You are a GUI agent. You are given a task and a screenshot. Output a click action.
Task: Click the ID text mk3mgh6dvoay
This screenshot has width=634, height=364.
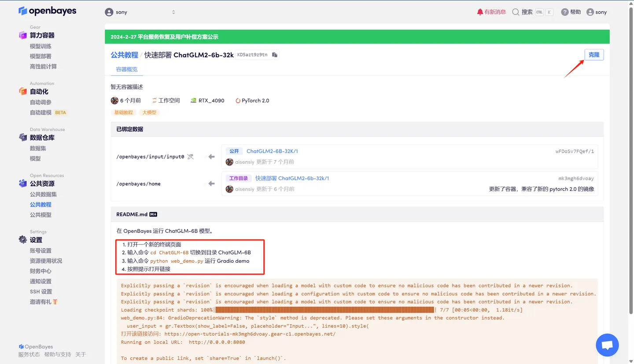[576, 178]
